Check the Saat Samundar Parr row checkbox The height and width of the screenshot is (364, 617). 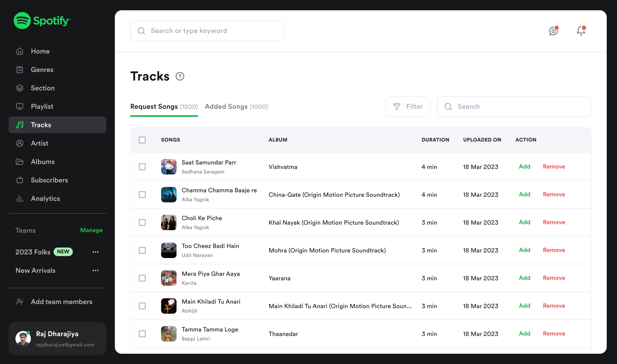[142, 167]
